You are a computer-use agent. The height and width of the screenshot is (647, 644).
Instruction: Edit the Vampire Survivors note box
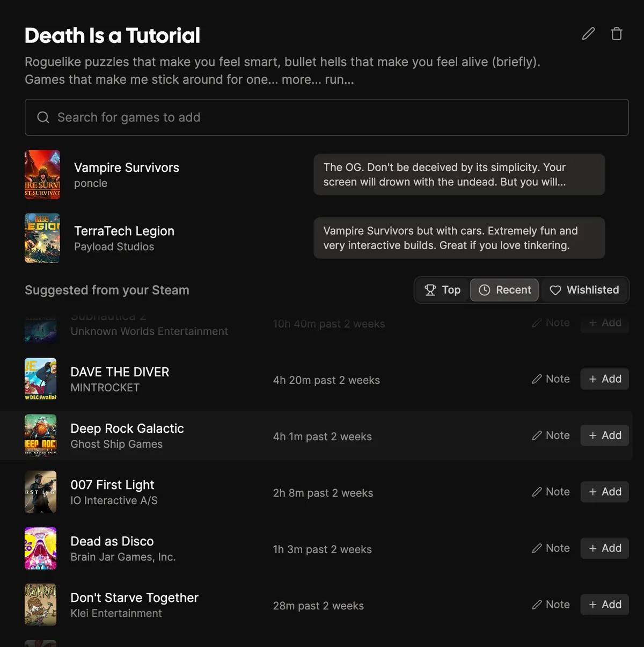[x=459, y=175]
